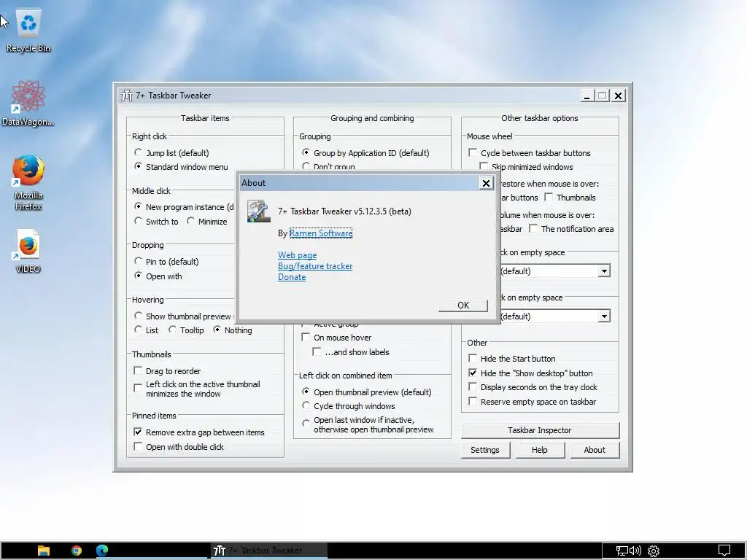Click the Donate link
Viewport: 747px width, 560px height.
click(x=292, y=277)
